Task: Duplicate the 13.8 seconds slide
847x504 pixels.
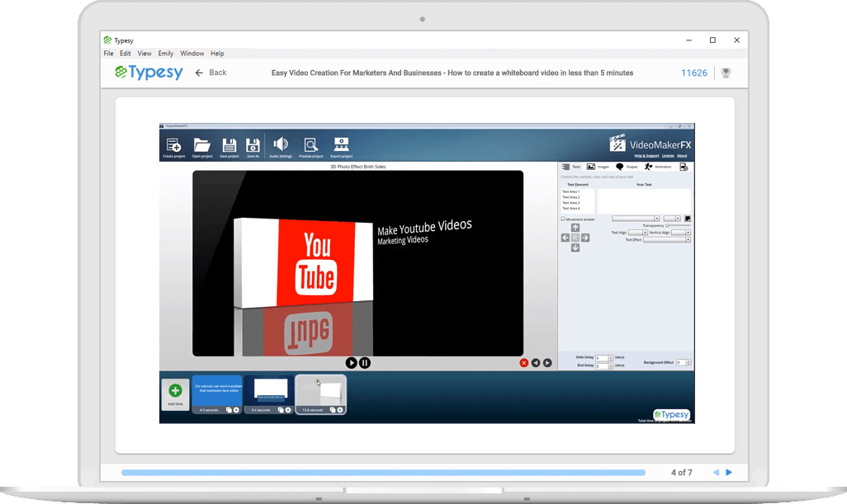Action: click(333, 410)
